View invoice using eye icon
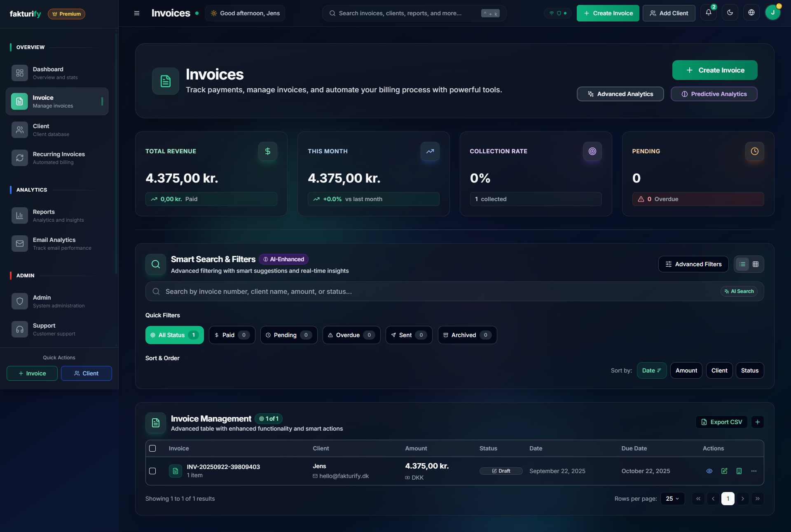The height and width of the screenshot is (532, 791). [709, 471]
